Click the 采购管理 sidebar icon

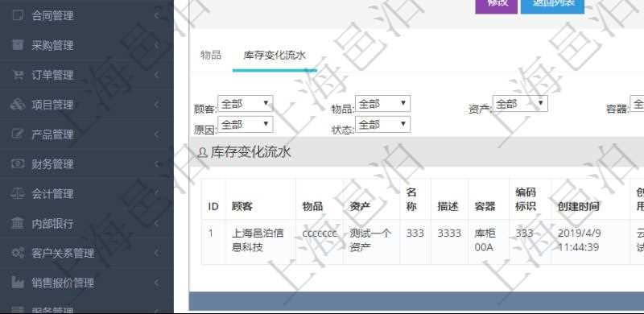coord(18,45)
